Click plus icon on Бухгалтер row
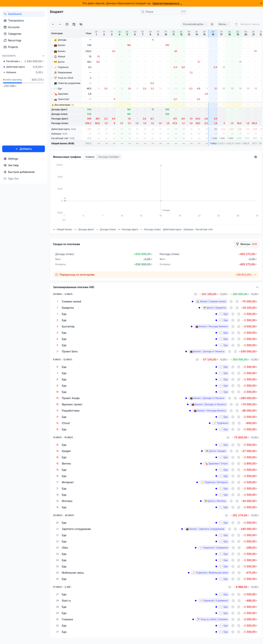 click(231, 326)
